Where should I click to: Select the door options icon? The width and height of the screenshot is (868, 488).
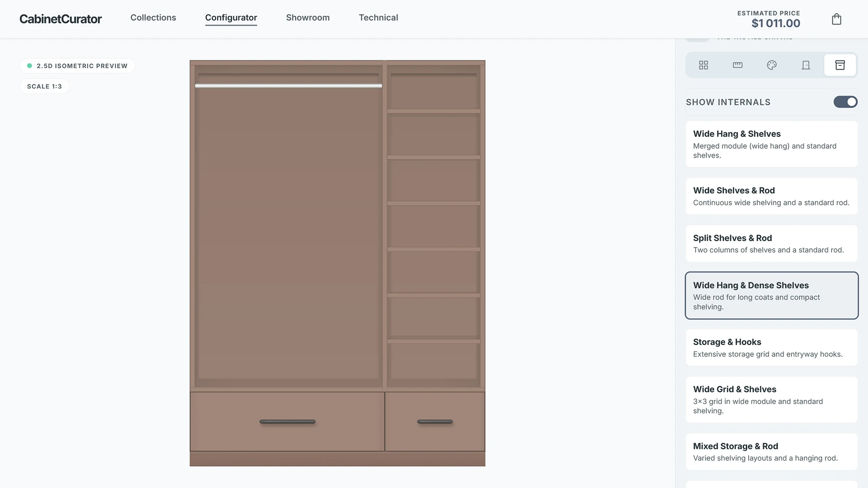(806, 65)
